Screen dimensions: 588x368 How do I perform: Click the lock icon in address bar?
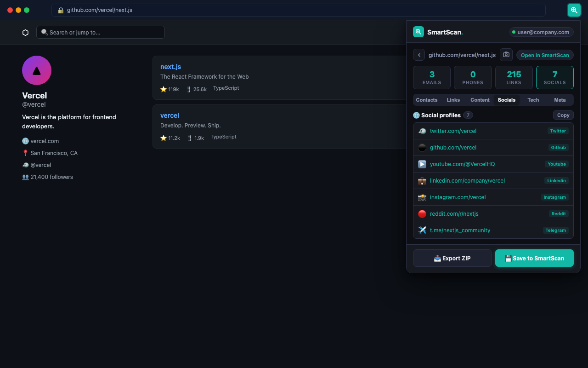click(61, 10)
